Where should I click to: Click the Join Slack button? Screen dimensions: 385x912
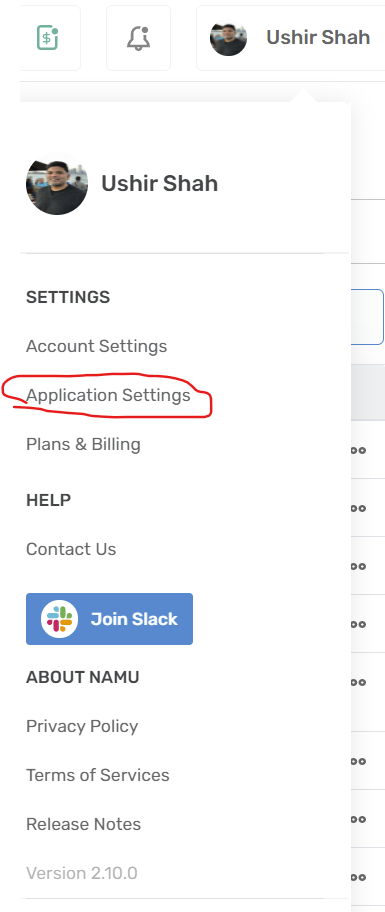click(x=109, y=619)
